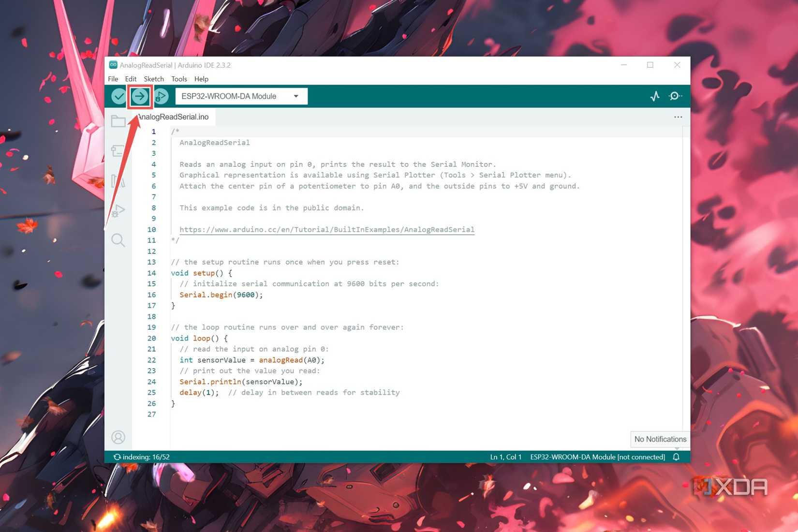Click the 'No Notifications' popup
The width and height of the screenshot is (798, 532).
(660, 439)
